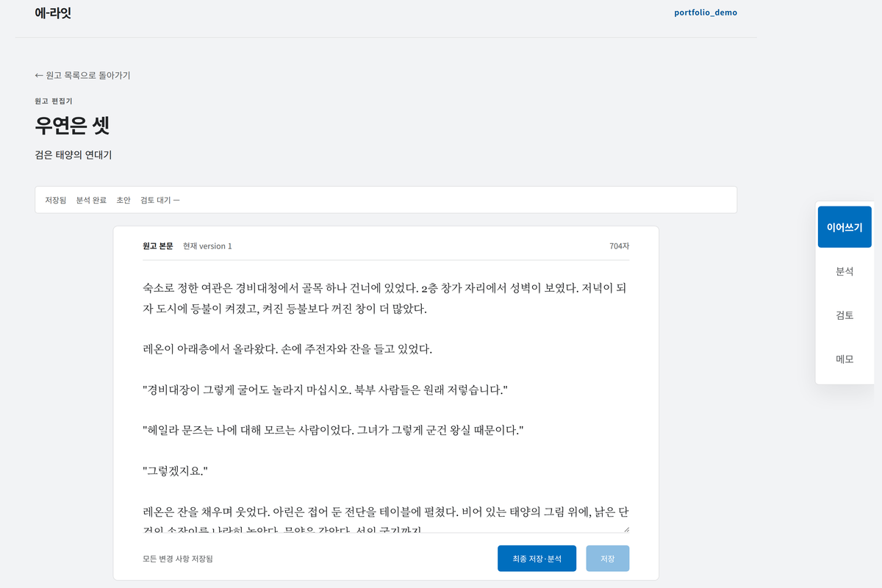
Task: Select the 저장됨 status label
Action: tap(55, 200)
